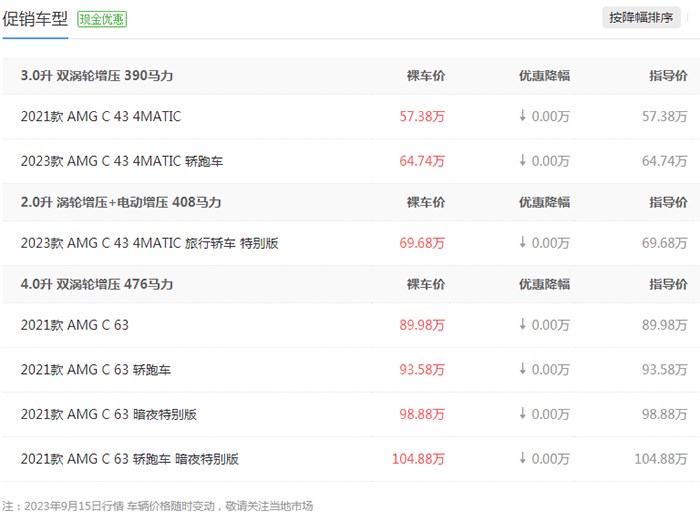Select 3.0升 双涡轮增压 390马力 group header

point(97,75)
